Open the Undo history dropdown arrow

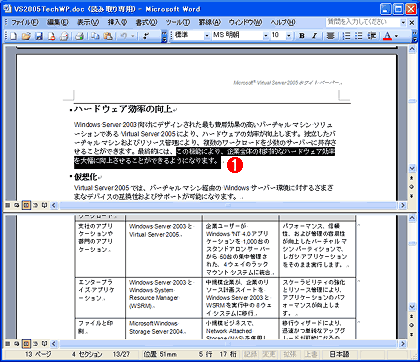pyautogui.click(x=133, y=36)
